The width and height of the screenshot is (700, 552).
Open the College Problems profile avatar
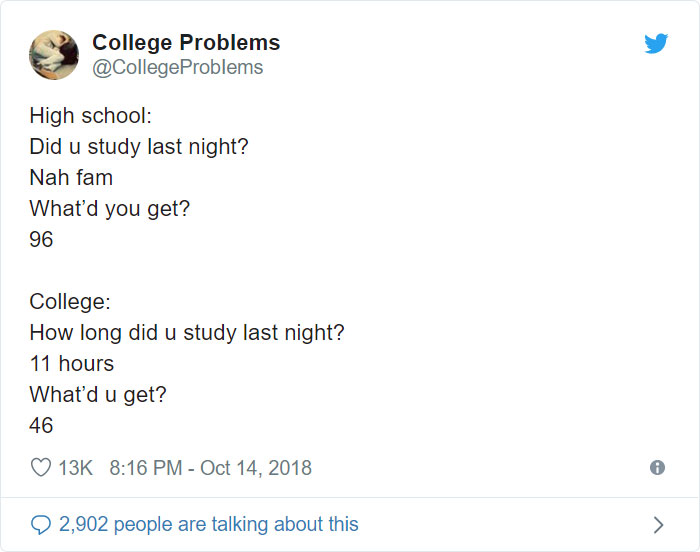tap(54, 54)
